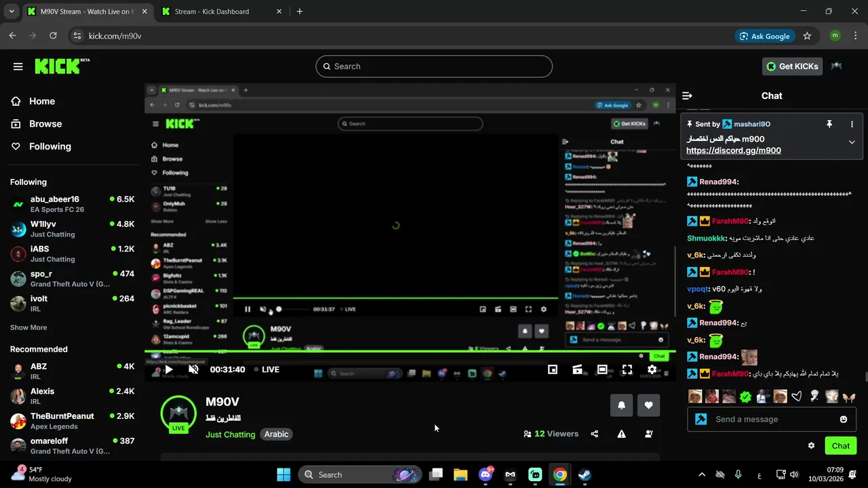Toggle notifications bell for M90V
Image resolution: width=868 pixels, height=488 pixels.
(x=621, y=405)
